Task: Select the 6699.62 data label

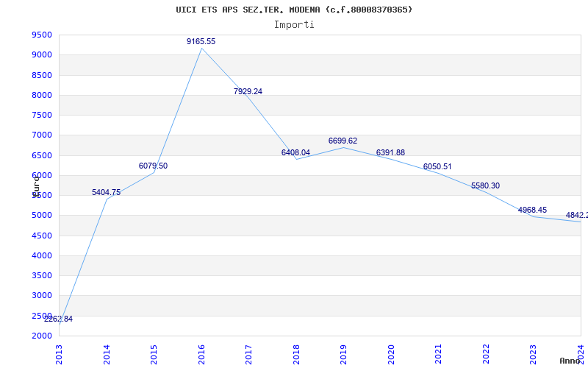Action: pyautogui.click(x=343, y=141)
